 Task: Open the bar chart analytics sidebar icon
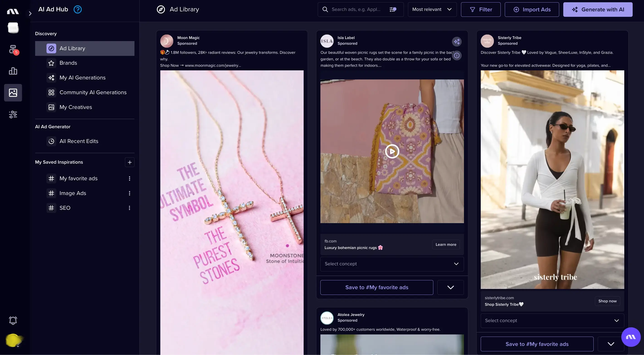13,71
